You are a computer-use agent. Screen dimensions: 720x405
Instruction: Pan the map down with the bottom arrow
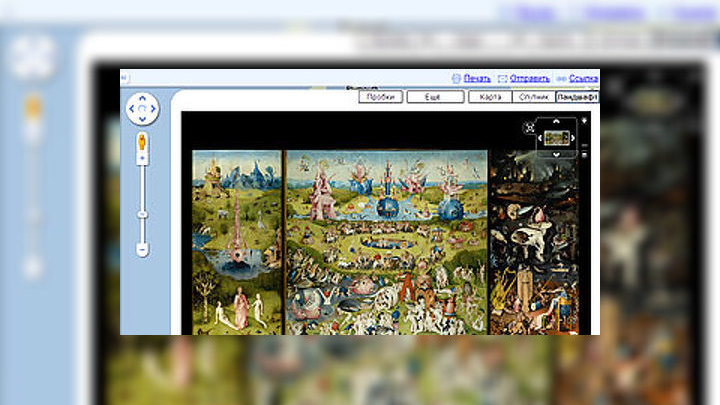[142, 119]
